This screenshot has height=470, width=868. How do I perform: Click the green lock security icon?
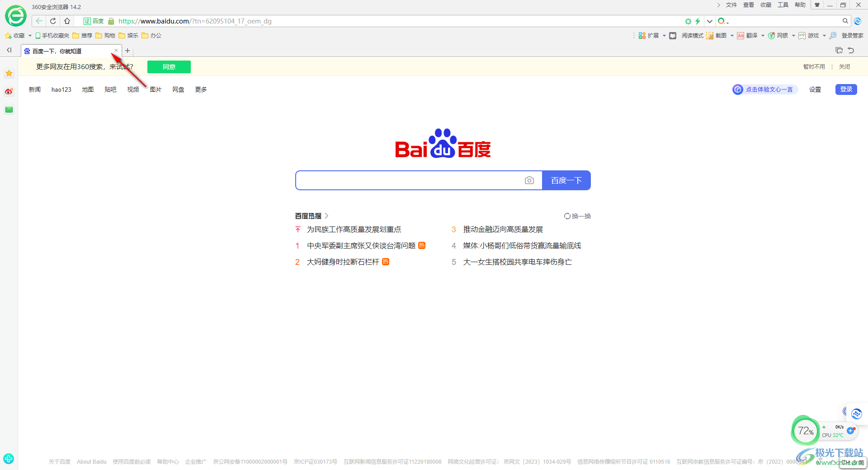[x=111, y=21]
